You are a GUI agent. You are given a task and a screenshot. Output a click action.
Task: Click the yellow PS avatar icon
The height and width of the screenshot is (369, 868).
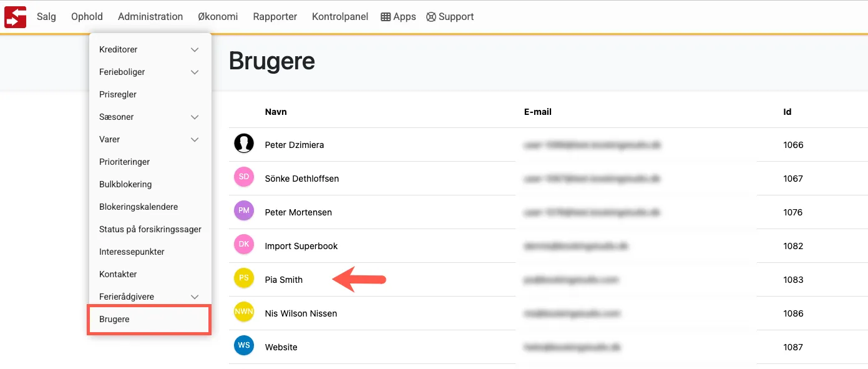[244, 278]
